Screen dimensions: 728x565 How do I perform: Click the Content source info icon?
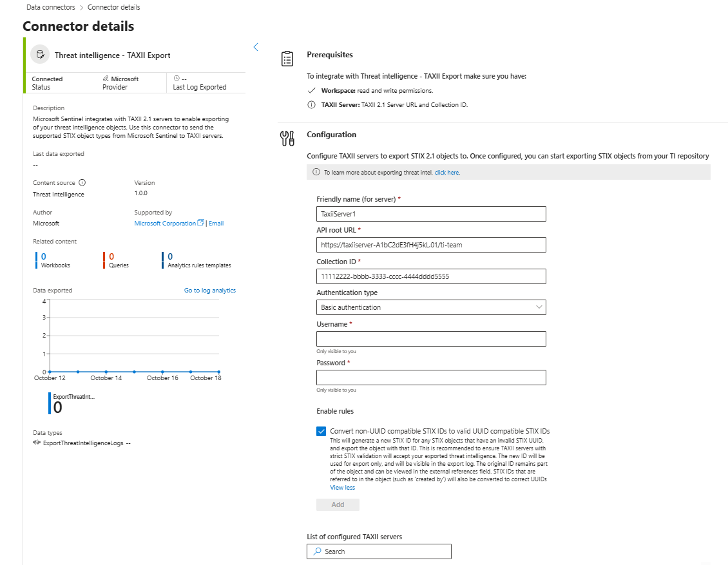[82, 183]
